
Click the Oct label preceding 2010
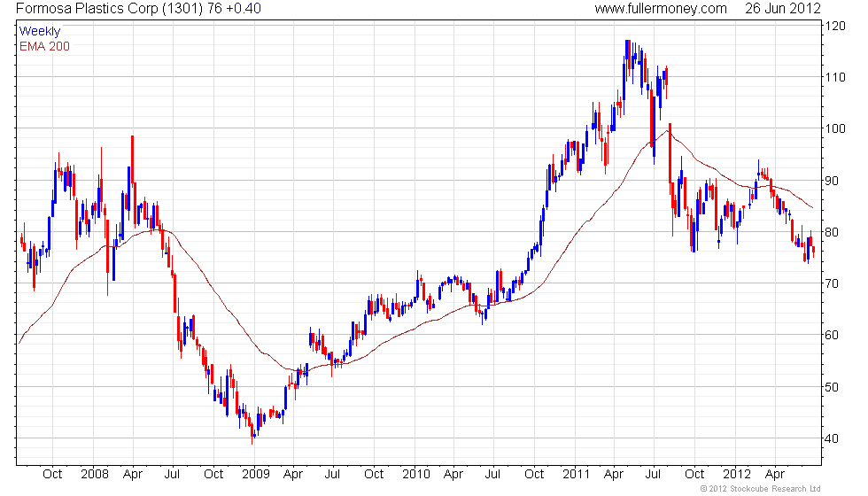pos(374,475)
